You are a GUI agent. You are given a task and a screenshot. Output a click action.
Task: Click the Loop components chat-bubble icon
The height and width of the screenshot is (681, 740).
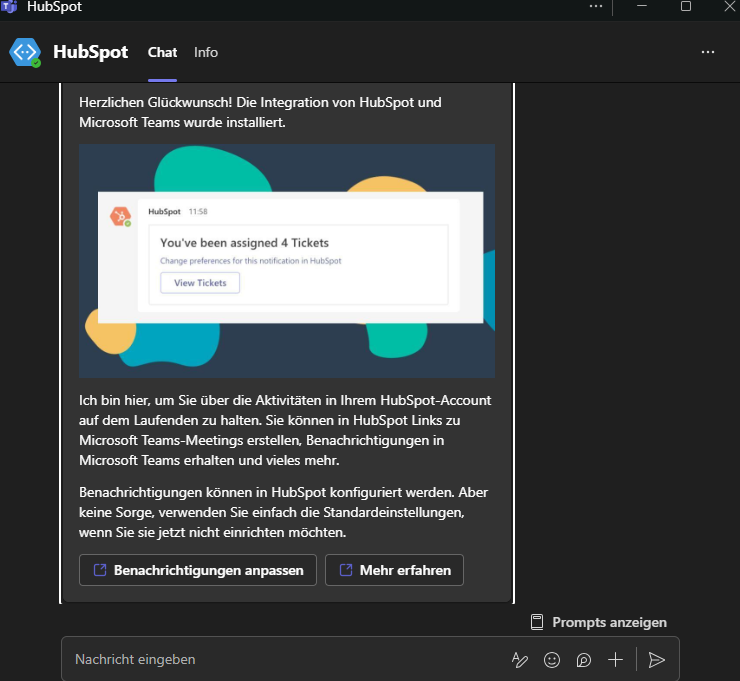[x=583, y=660]
